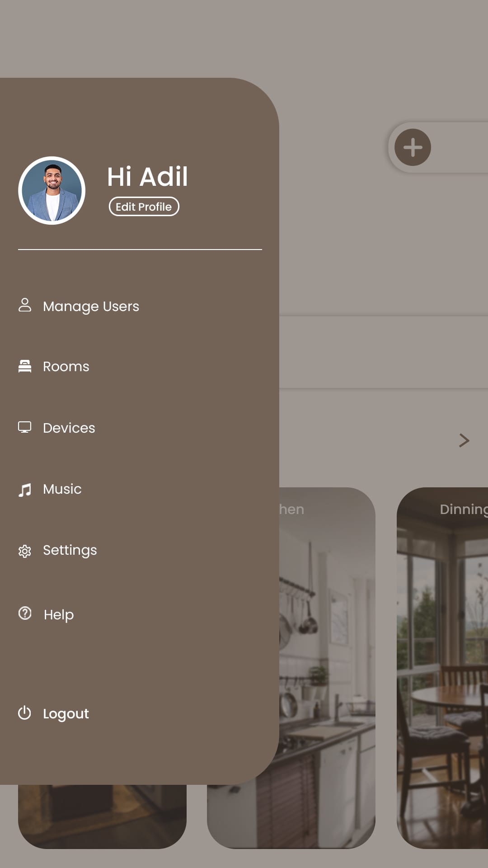
Task: Click the Logout power icon
Action: tap(24, 713)
